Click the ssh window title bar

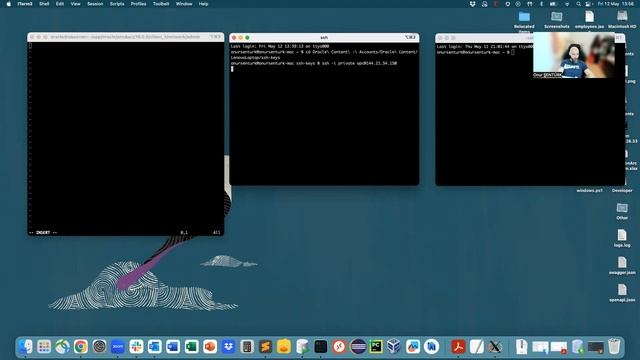click(324, 38)
